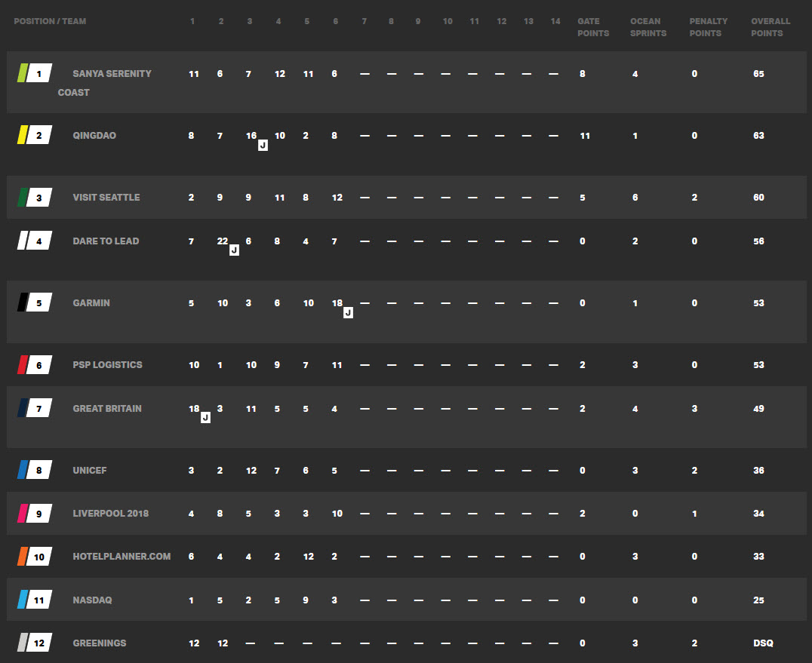Click the Joker 'J' icon in Qingdao row

pos(263,145)
